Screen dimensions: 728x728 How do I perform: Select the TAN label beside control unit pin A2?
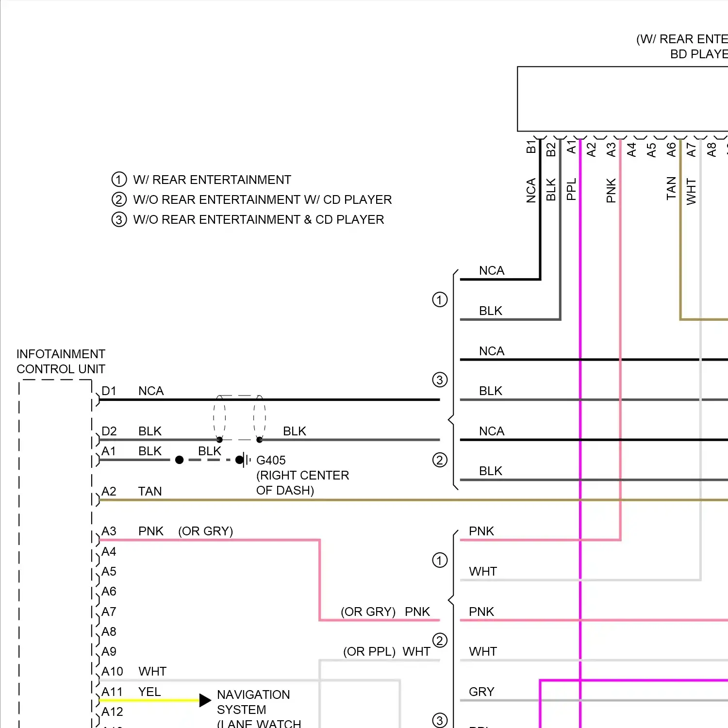click(x=150, y=491)
